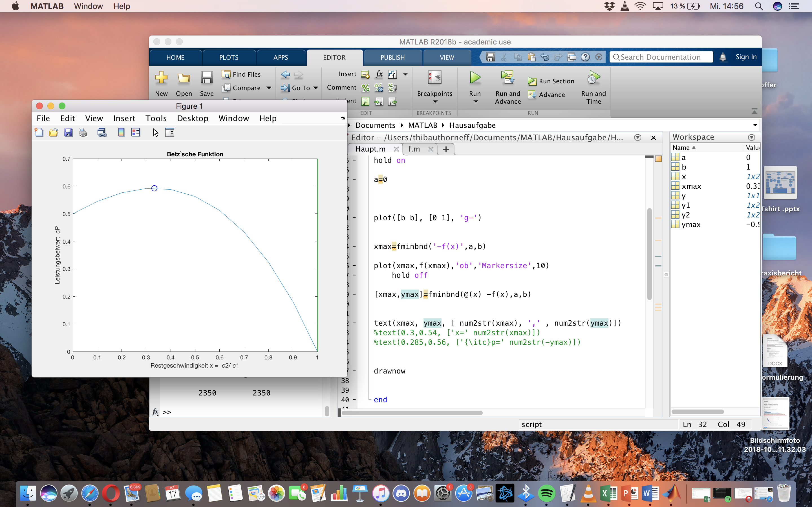Open the Tools menu in Figure 1
The image size is (812, 507).
click(x=156, y=118)
